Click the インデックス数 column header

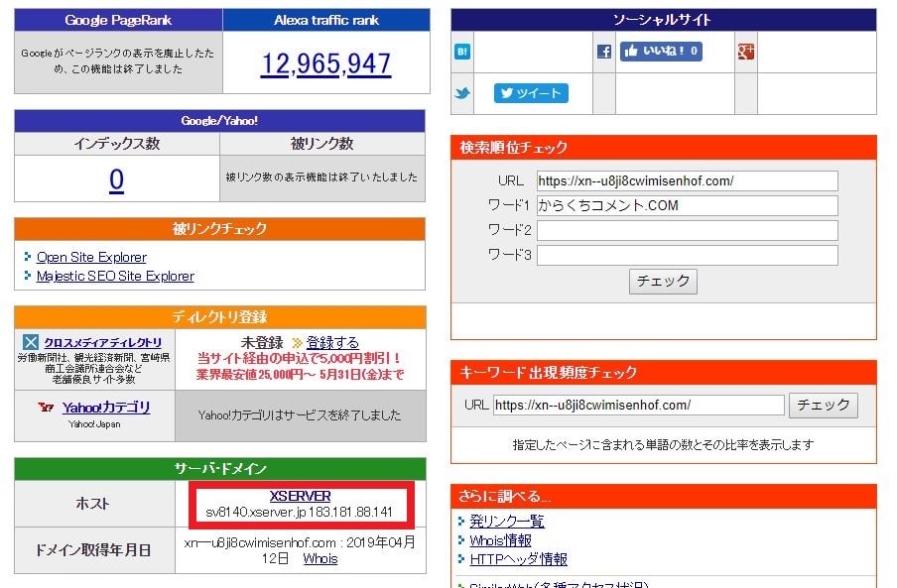[117, 144]
